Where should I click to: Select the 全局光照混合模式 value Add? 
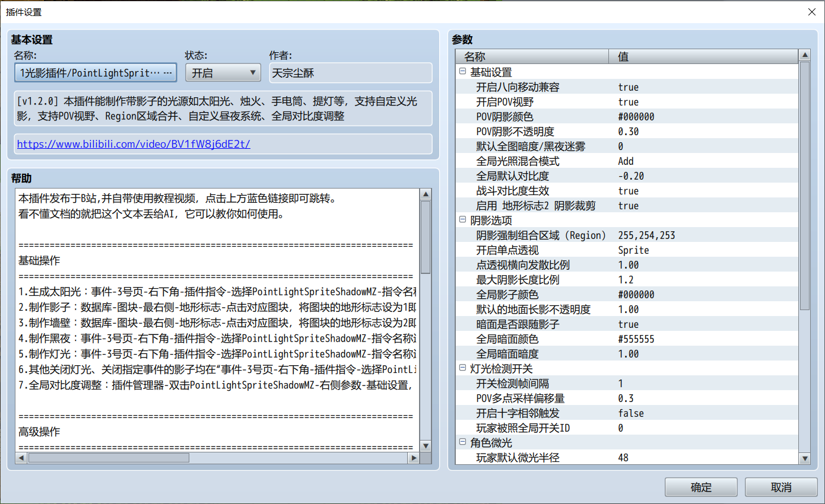point(626,161)
